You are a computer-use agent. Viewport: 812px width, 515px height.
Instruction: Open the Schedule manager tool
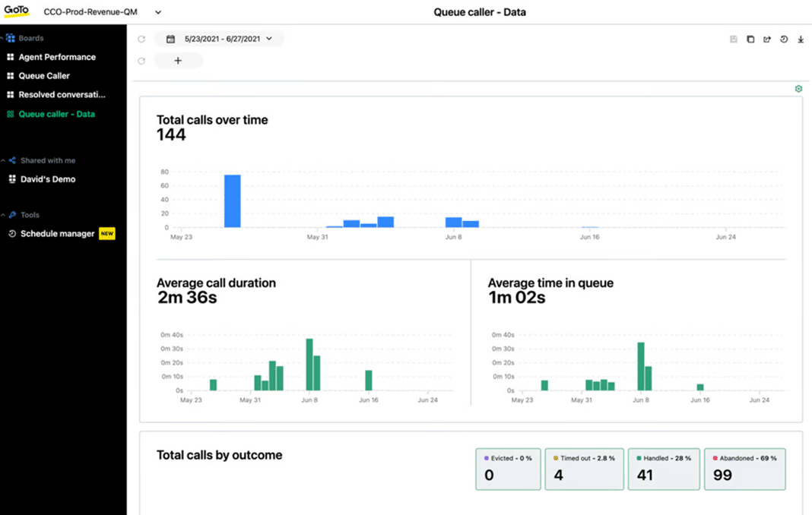57,234
